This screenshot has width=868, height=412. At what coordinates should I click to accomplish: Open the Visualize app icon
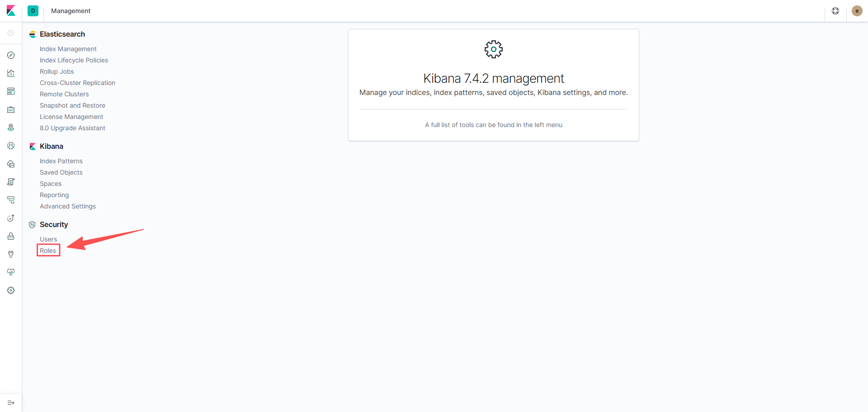(x=11, y=73)
